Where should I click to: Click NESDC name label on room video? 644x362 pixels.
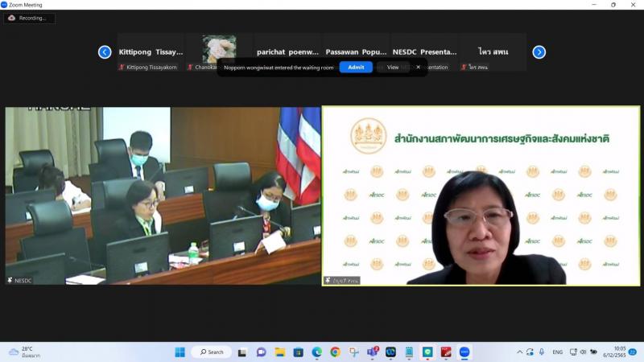19,281
